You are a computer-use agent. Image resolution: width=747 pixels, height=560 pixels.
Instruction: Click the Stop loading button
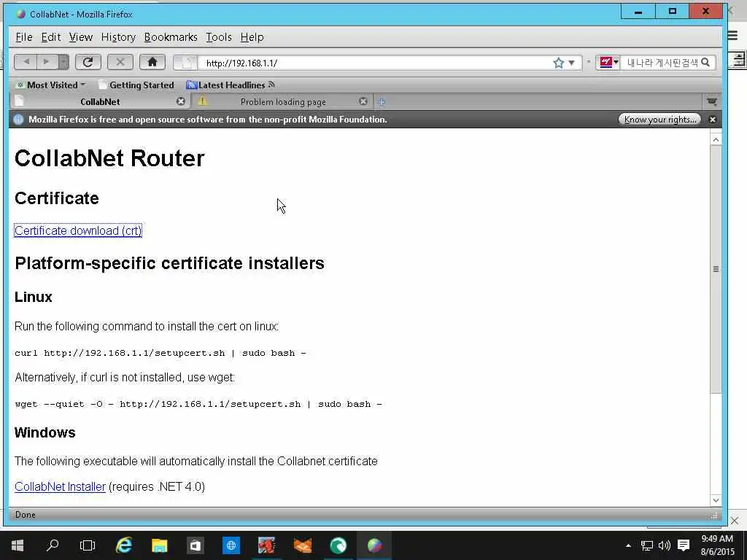[x=120, y=62]
